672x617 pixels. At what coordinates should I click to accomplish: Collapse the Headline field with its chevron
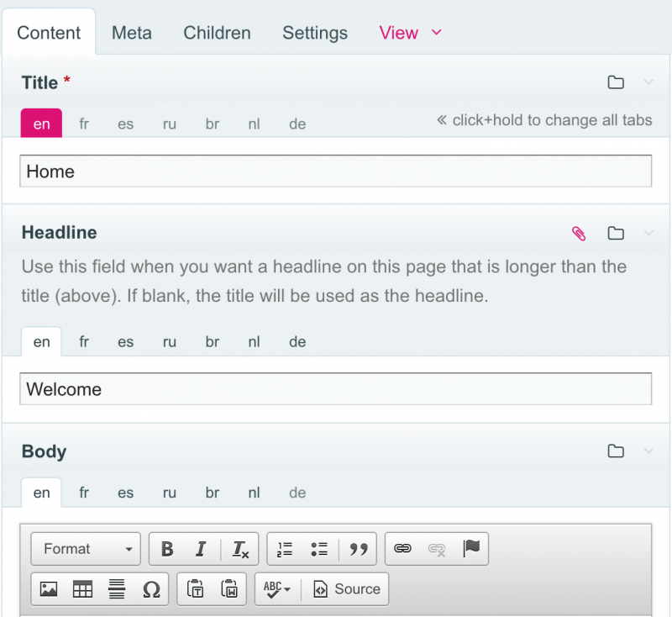click(x=648, y=233)
